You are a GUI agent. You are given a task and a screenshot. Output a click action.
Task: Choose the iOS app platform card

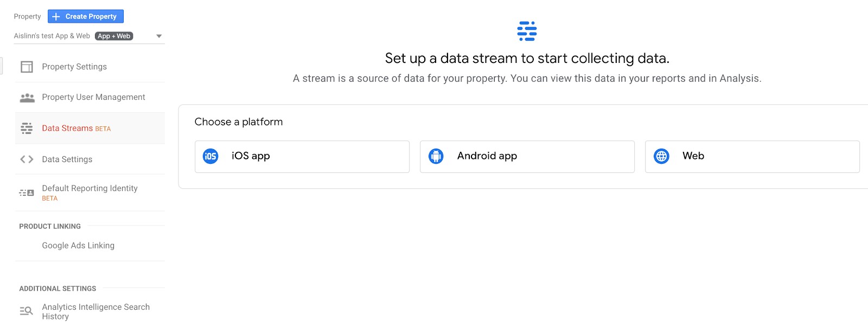[x=302, y=157]
